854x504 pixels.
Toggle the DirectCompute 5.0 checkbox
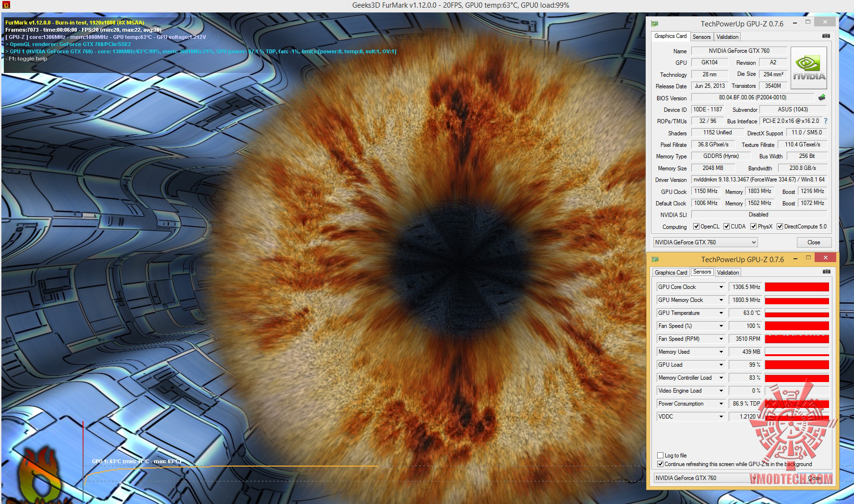pos(780,227)
